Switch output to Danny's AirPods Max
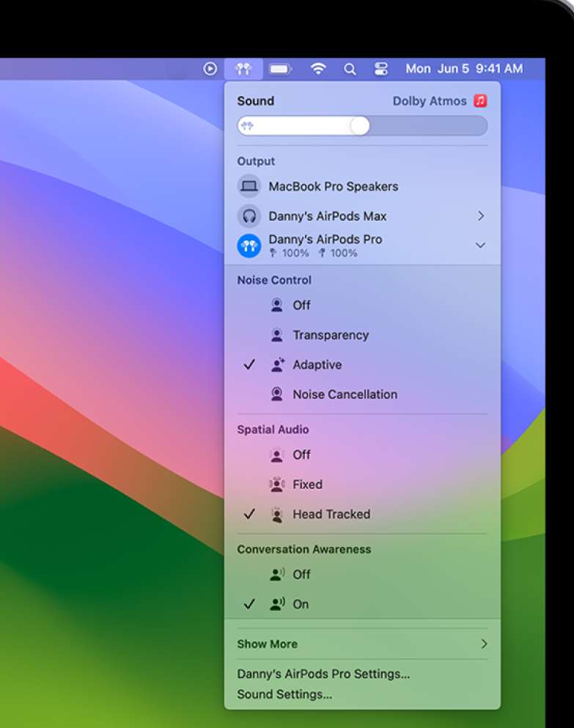 327,216
